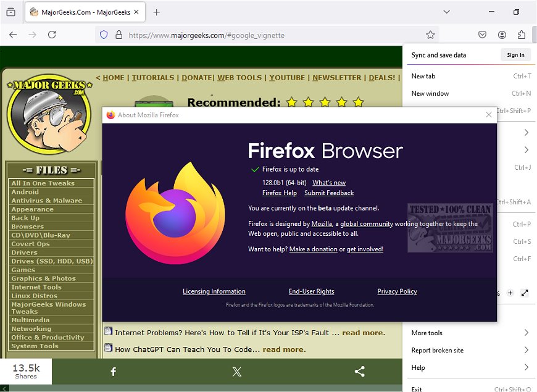Image resolution: width=537 pixels, height=392 pixels.
Task: Bookmark this page with the star icon
Action: 430,35
